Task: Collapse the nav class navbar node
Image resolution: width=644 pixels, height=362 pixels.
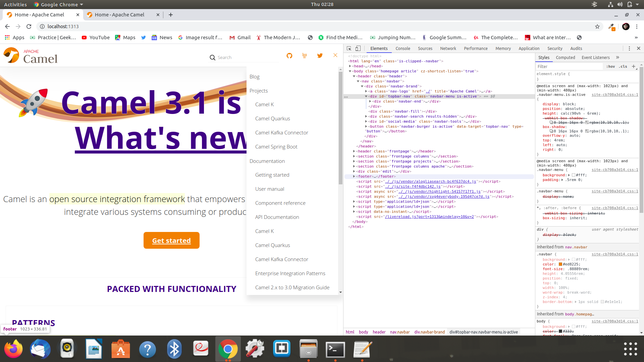Action: tap(358, 81)
